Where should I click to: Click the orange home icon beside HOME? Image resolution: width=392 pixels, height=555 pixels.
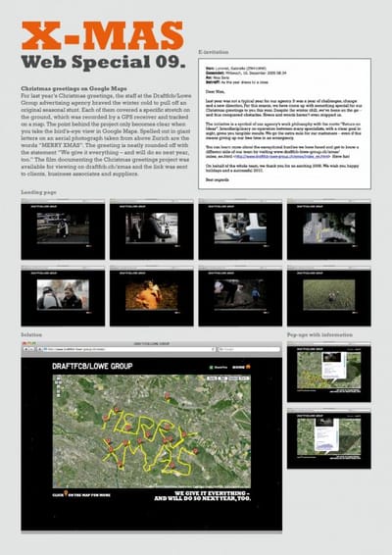coord(248,367)
